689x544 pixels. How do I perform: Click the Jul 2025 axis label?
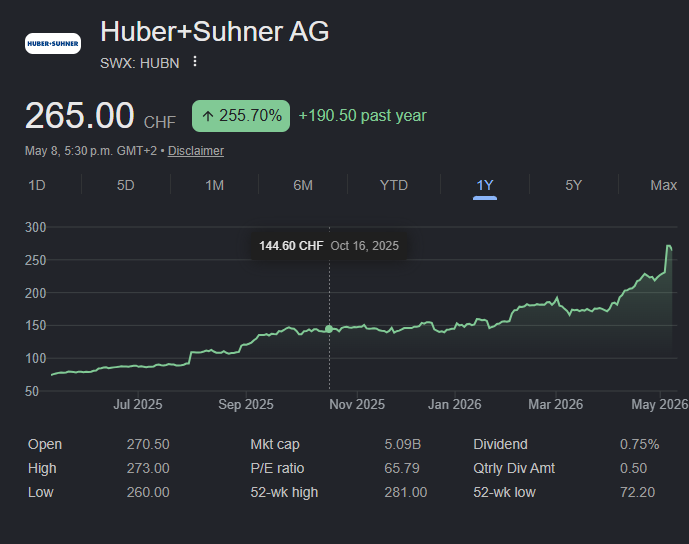[x=138, y=404]
